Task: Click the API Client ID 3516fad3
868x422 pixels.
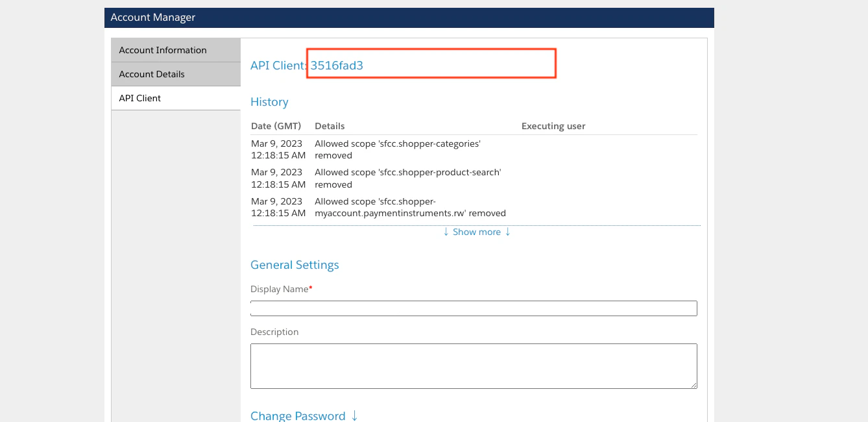Action: (337, 65)
